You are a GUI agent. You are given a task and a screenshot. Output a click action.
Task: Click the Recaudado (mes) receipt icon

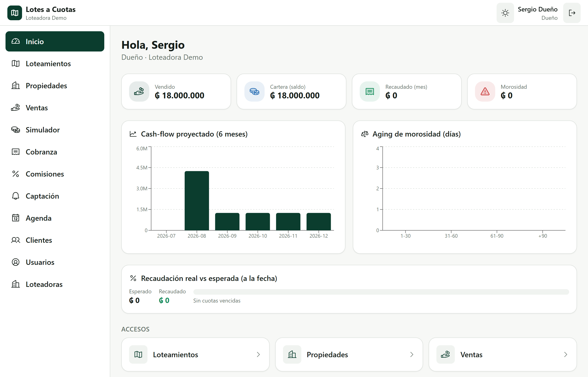click(x=370, y=91)
